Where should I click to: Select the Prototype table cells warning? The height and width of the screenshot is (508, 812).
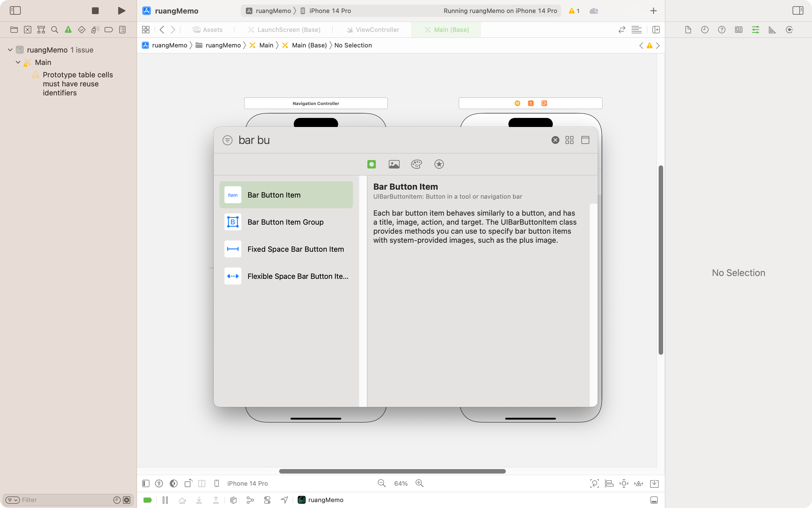coord(78,84)
